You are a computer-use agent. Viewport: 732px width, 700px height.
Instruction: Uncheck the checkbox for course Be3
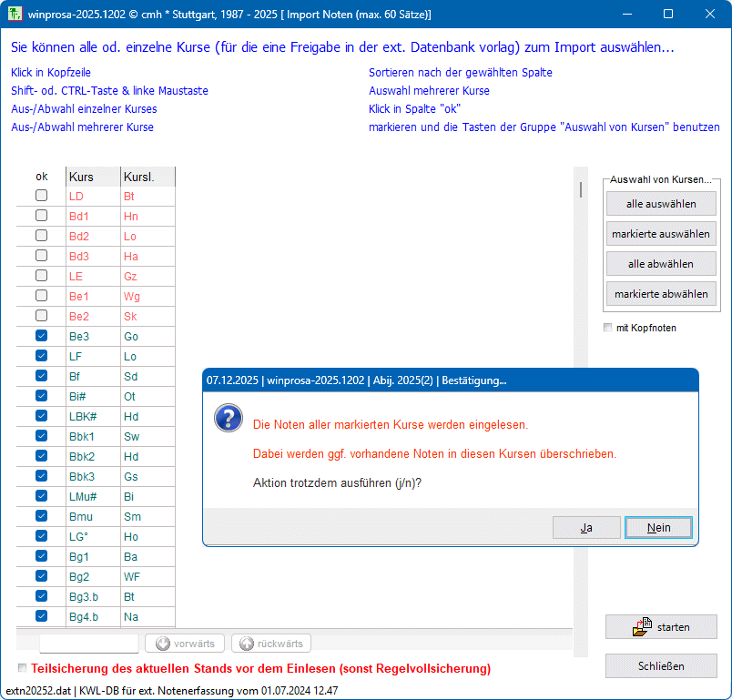tap(41, 336)
